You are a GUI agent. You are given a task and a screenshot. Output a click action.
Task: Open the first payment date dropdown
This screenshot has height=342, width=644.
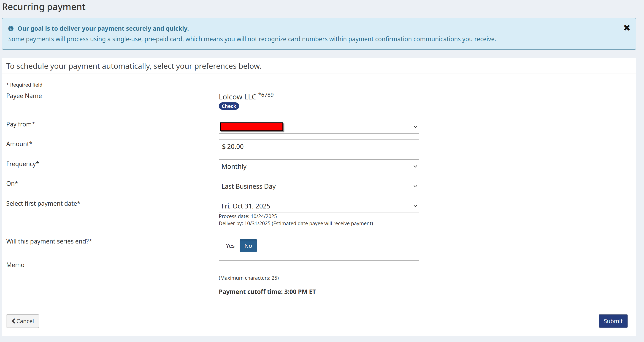pos(319,206)
